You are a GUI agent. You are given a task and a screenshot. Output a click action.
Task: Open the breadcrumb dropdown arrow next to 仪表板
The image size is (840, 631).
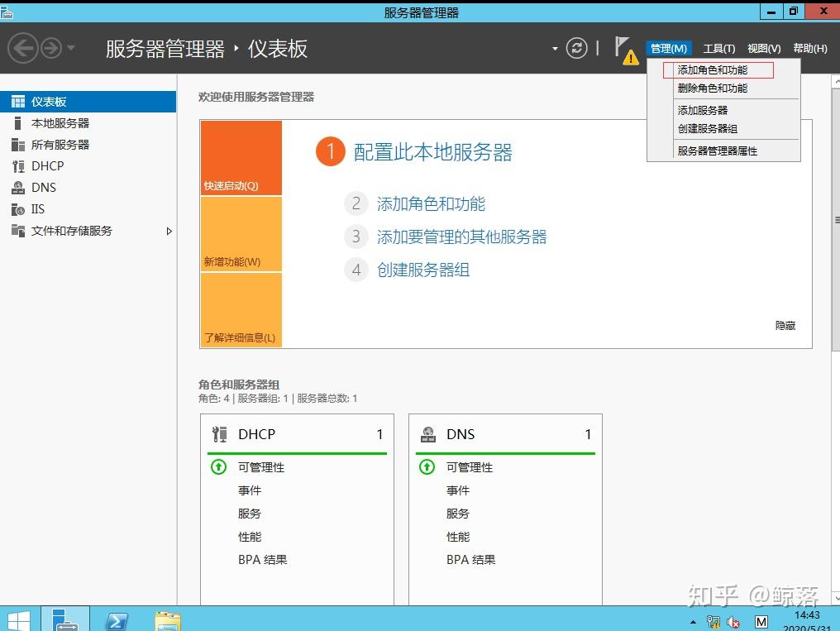(556, 49)
